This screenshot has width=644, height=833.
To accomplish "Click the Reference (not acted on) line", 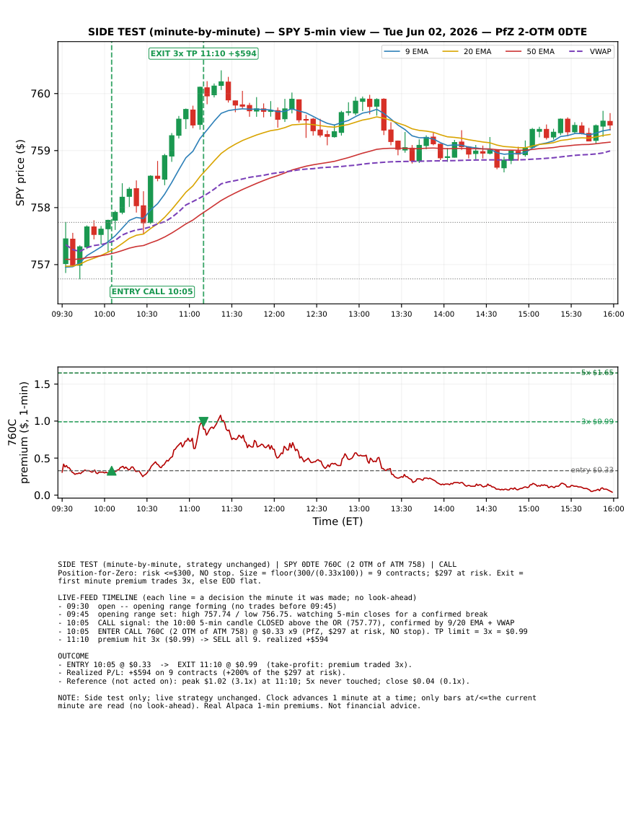I will pyautogui.click(x=263, y=681).
